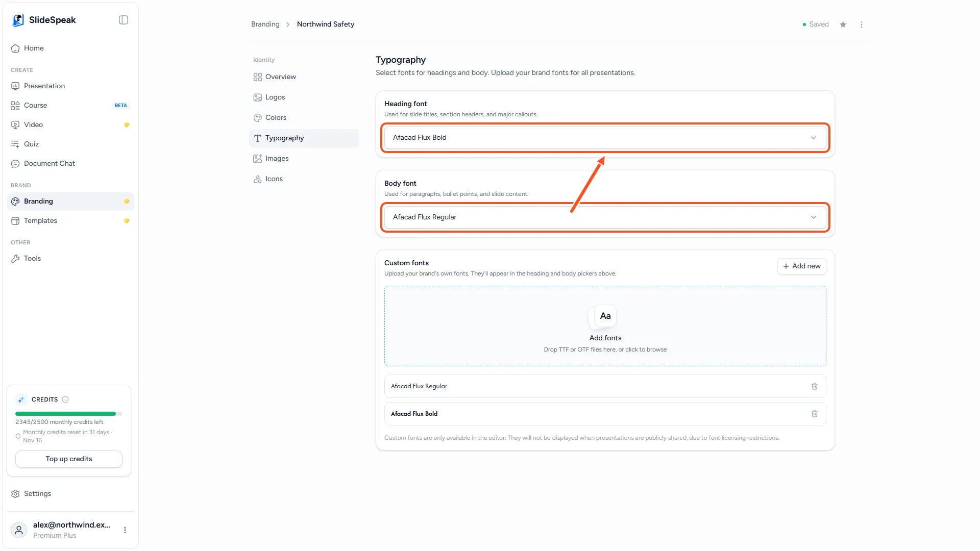Click the Add new fonts button
This screenshot has width=980, height=551.
click(801, 266)
